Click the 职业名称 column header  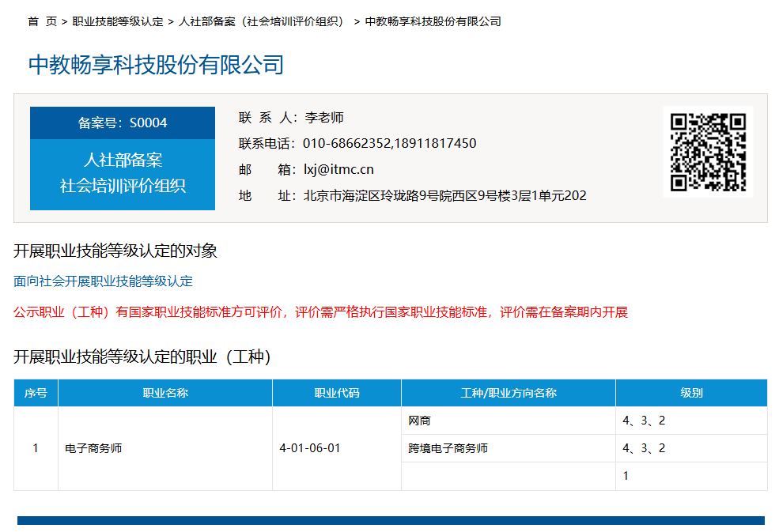(x=165, y=393)
